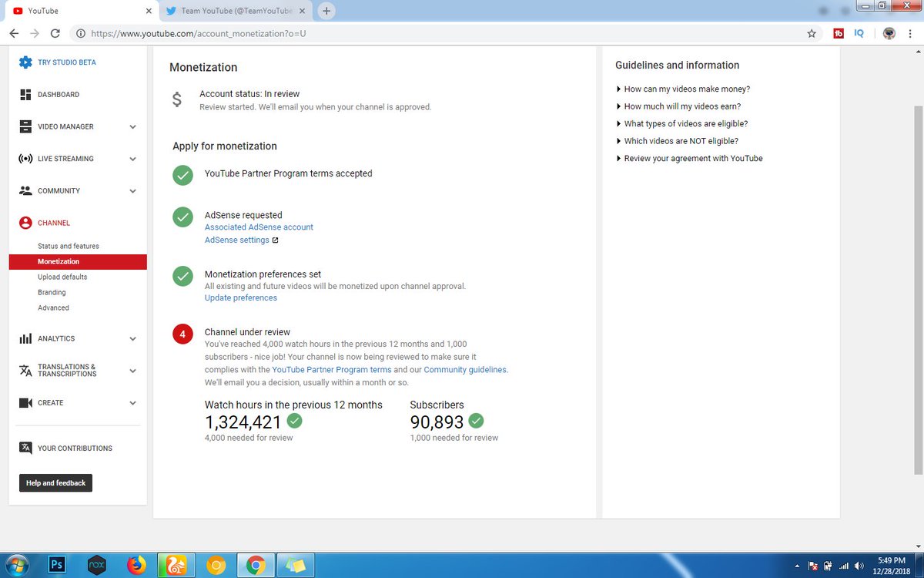
Task: Click the browser forward arrow
Action: pos(34,34)
